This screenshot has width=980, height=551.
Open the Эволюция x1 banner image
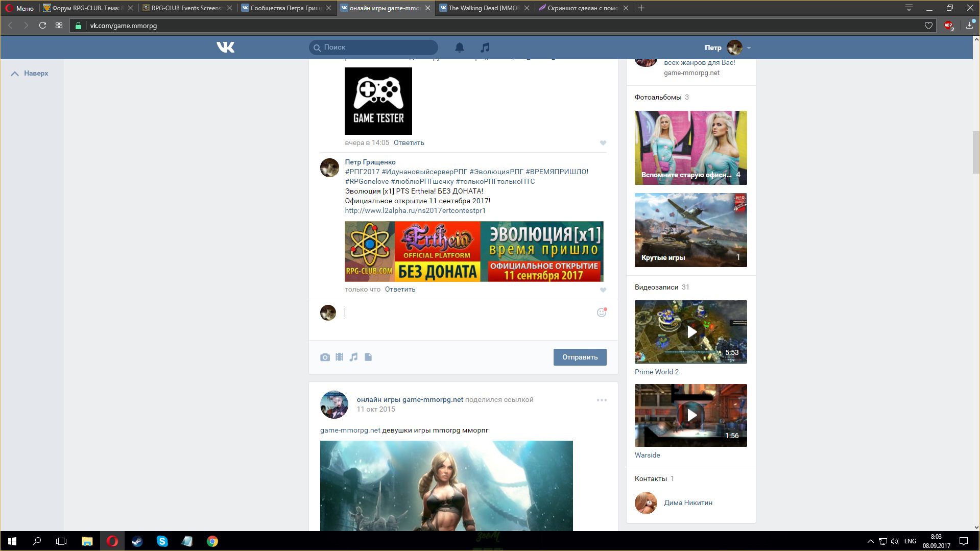click(x=474, y=251)
